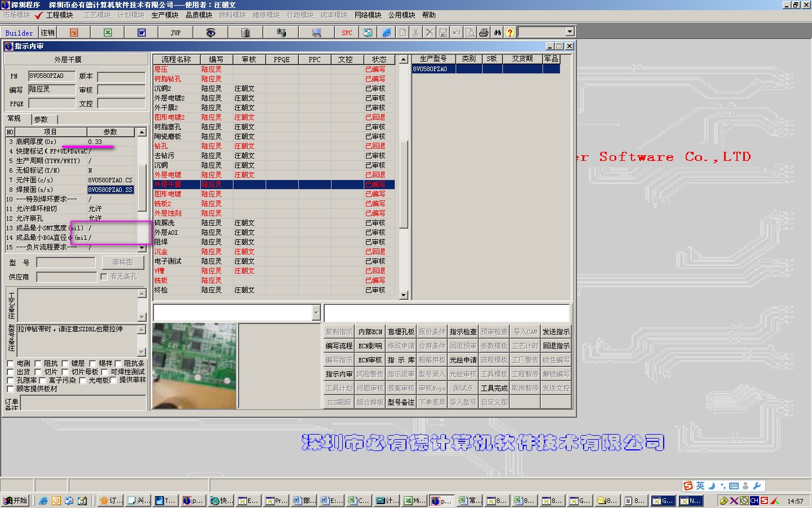Click the 指示检查 button
Viewport: 812px width, 508px height.
click(x=463, y=332)
